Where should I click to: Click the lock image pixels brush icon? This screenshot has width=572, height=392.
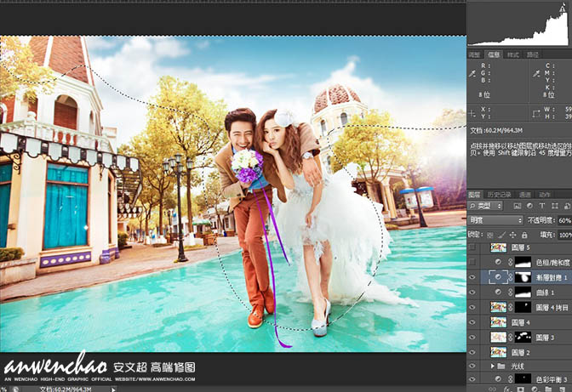point(502,235)
